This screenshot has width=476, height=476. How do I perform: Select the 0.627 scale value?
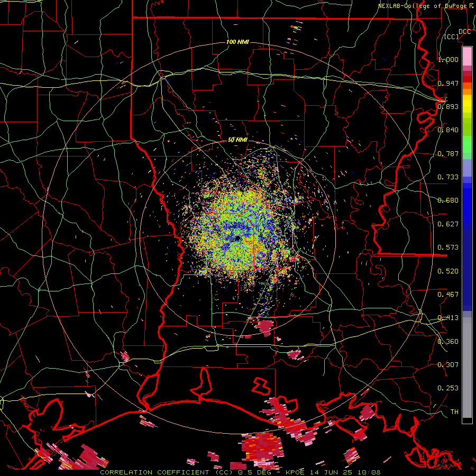(x=448, y=224)
